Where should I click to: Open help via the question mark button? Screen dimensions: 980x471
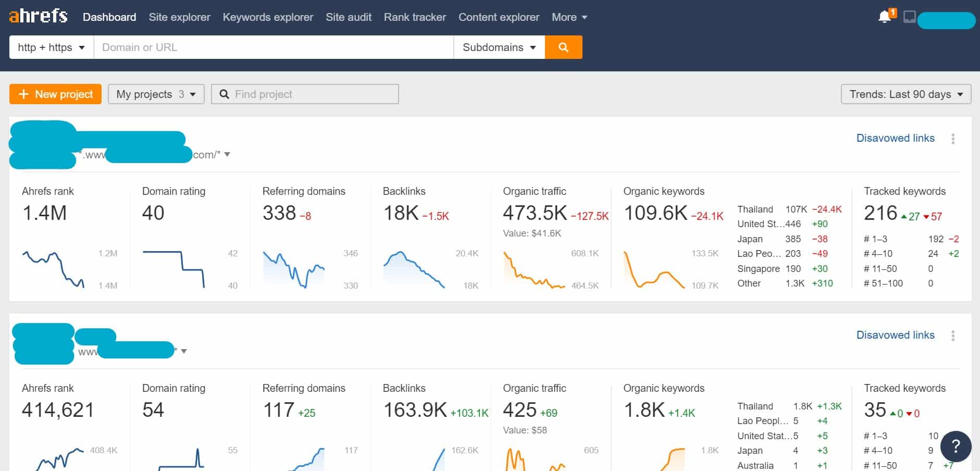(956, 447)
